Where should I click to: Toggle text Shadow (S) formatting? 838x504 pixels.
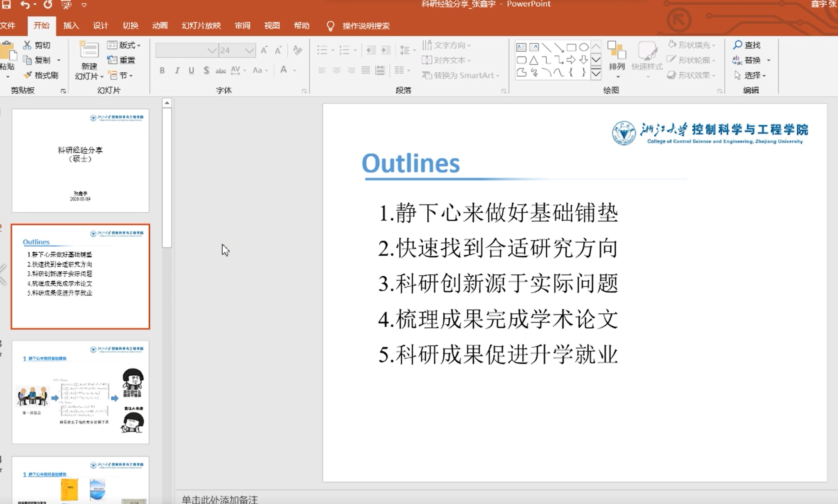[x=206, y=71]
